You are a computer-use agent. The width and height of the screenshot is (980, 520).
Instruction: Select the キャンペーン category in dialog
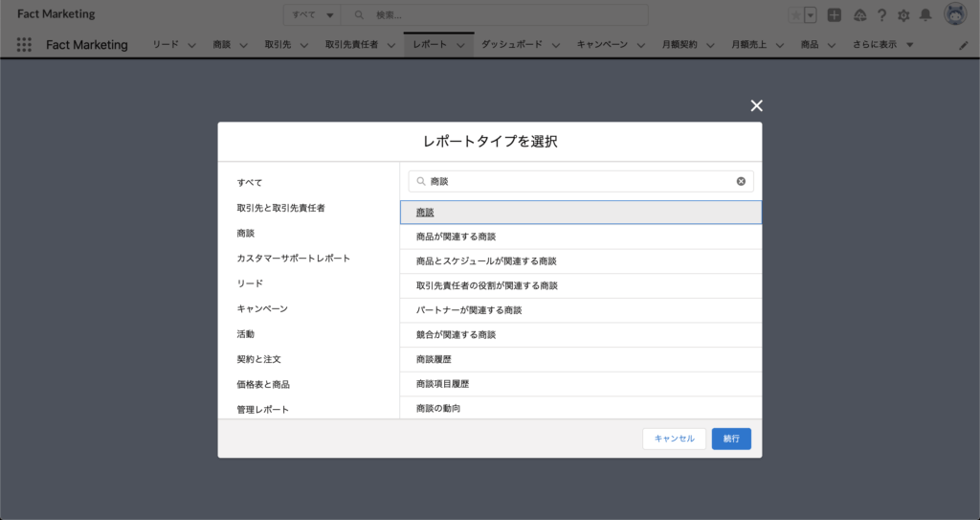[x=262, y=308]
